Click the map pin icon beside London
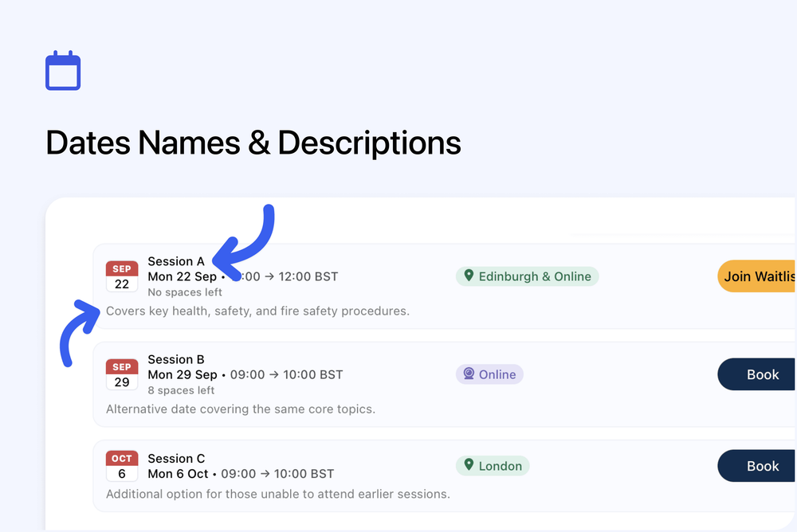 click(469, 465)
